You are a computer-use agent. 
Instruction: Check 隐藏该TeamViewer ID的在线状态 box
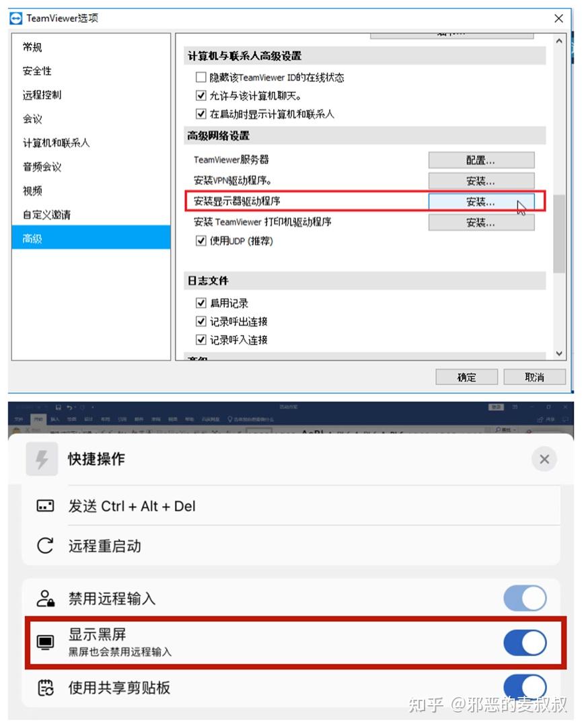201,77
